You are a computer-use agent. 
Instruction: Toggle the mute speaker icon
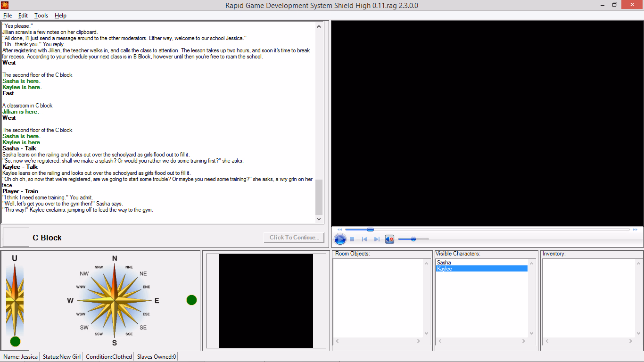coord(389,239)
